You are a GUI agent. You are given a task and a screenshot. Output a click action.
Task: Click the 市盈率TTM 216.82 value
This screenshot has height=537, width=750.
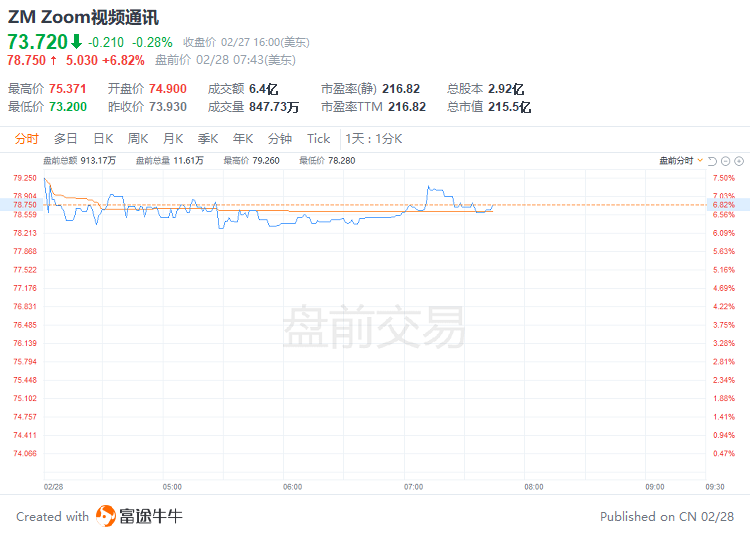click(407, 107)
